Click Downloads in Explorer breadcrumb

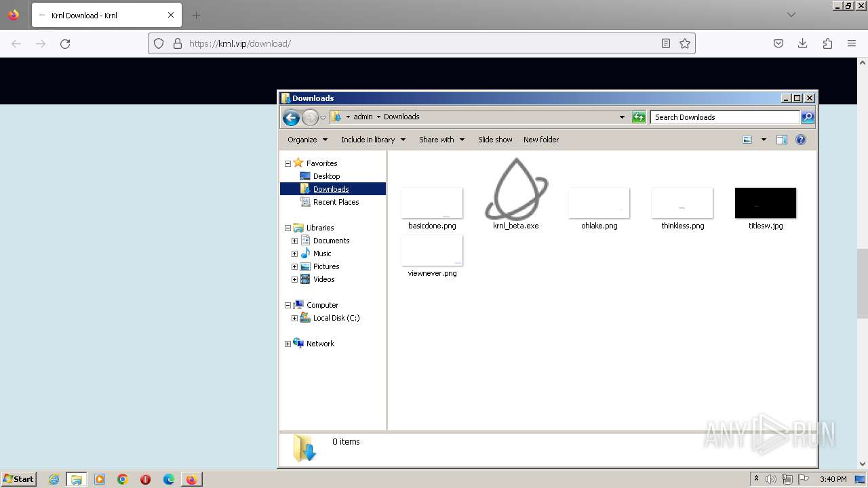point(401,117)
